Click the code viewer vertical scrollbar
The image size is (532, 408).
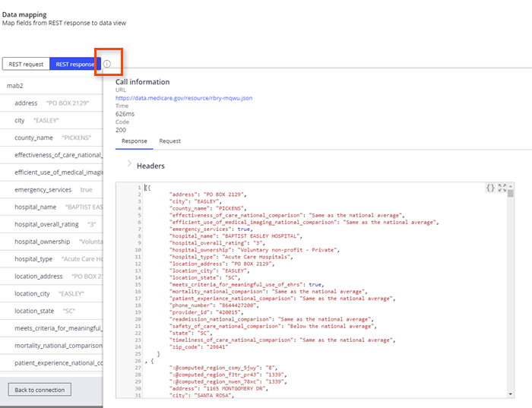[511, 289]
